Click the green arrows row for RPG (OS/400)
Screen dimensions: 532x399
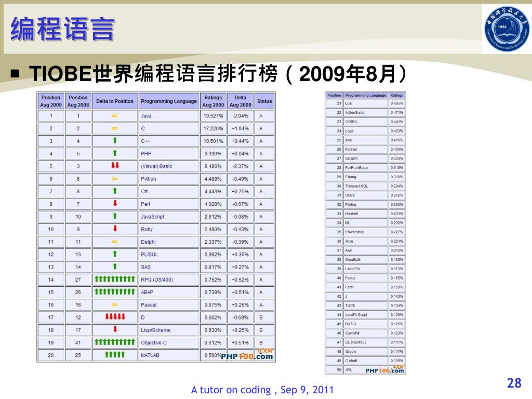point(115,279)
